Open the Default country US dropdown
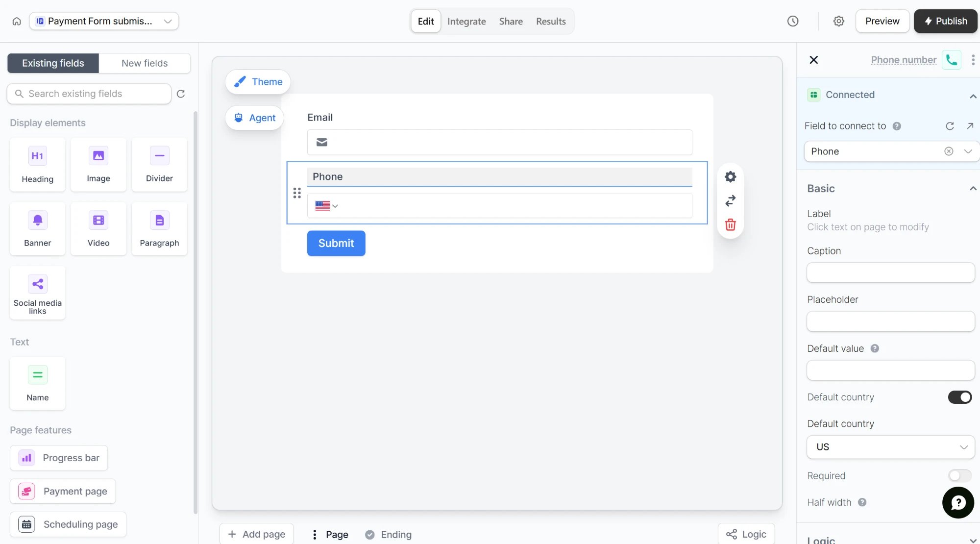980x544 pixels. click(x=891, y=447)
